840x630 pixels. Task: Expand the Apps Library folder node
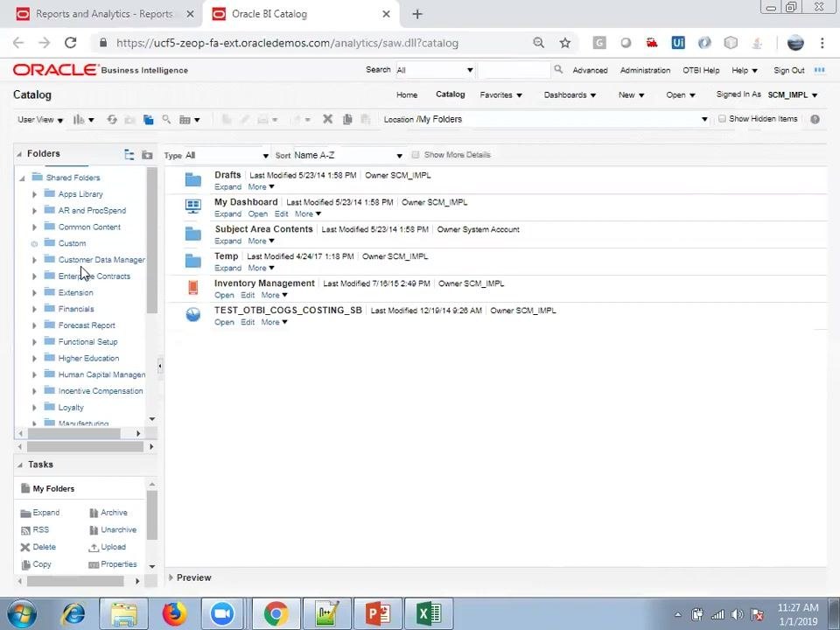[x=34, y=194]
